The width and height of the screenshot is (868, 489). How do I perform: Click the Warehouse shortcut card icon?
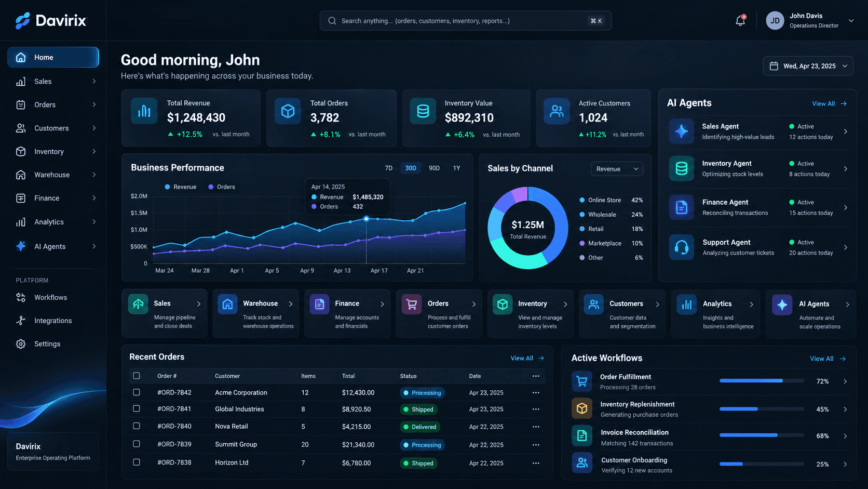227,305
